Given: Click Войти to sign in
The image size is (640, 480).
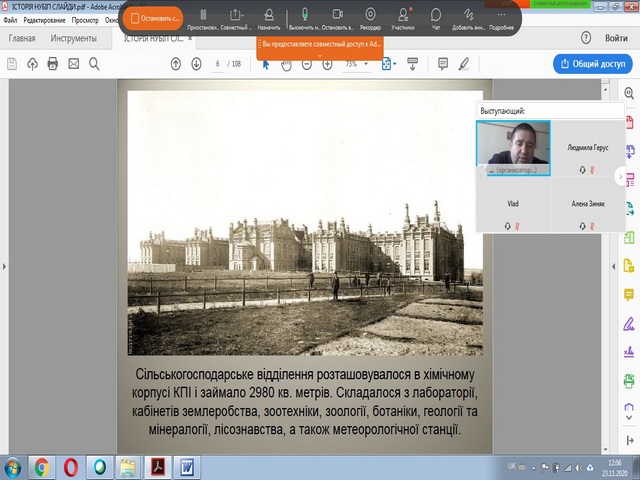Looking at the screenshot, I should point(616,38).
